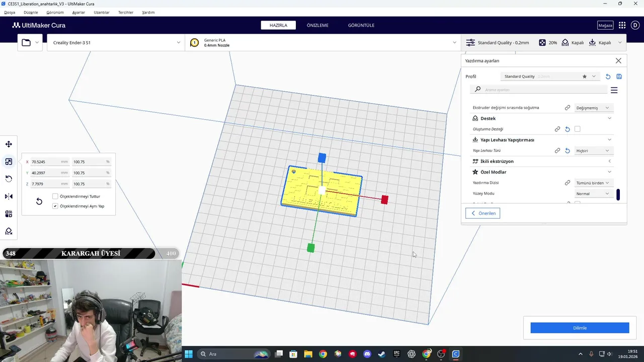Screen dimensions: 644x362
Task: Click the Önerilen button
Action: tap(482, 213)
